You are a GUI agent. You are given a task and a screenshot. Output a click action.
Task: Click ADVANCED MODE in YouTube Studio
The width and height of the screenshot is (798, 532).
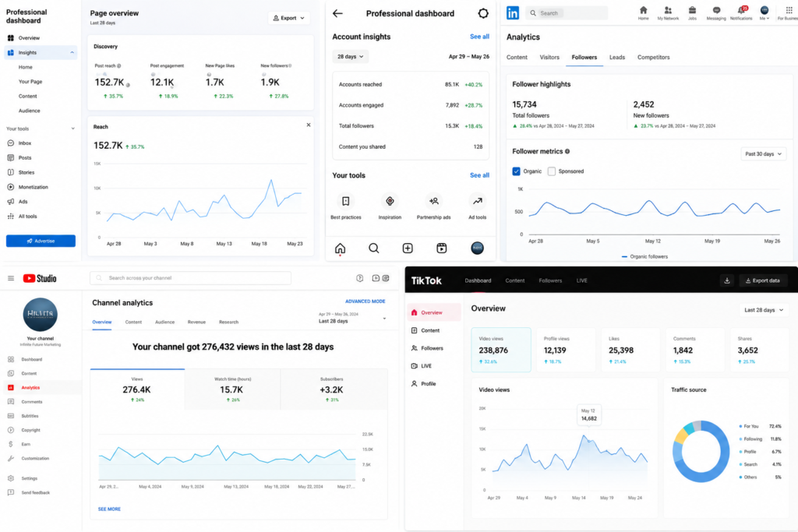tap(365, 301)
